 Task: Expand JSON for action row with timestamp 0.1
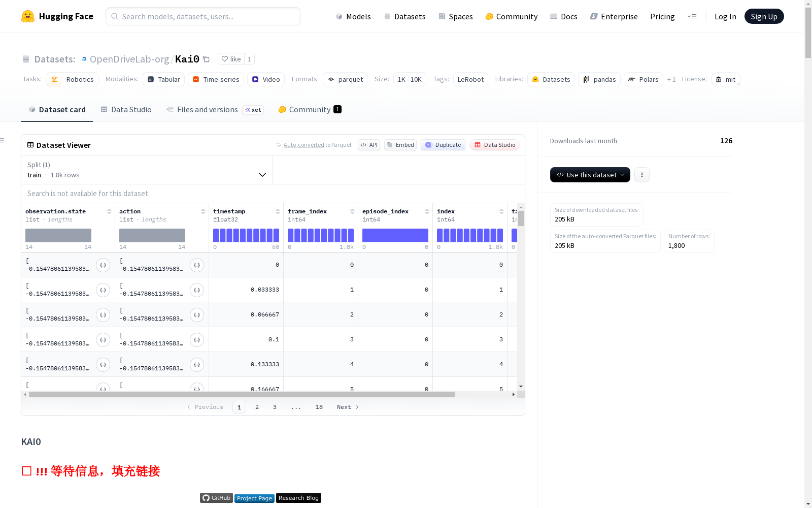pos(197,340)
